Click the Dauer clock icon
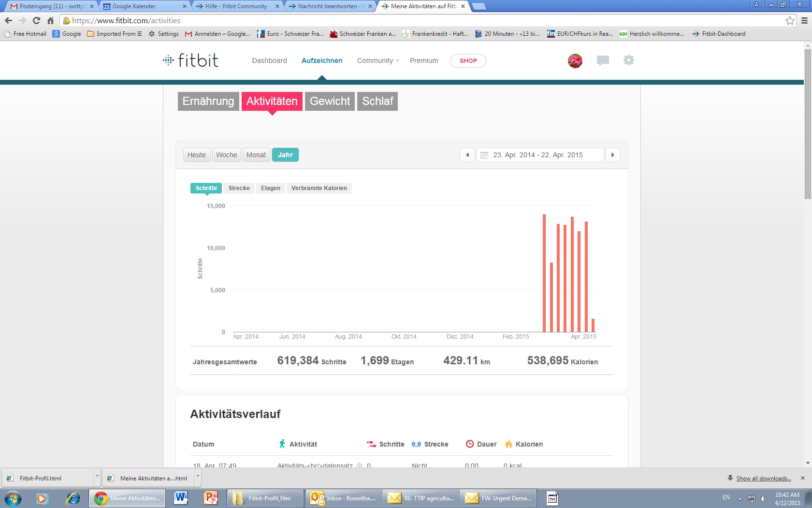The height and width of the screenshot is (508, 812). (x=469, y=444)
